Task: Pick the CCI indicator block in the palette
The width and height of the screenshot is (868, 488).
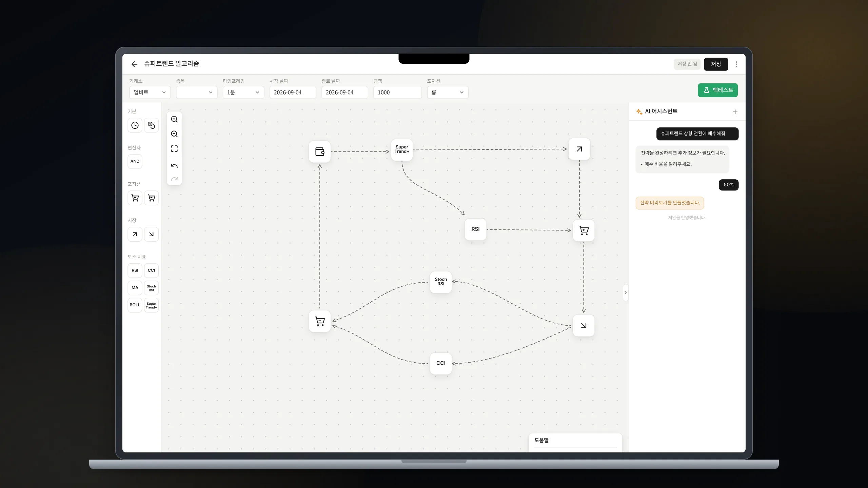Action: click(x=151, y=270)
